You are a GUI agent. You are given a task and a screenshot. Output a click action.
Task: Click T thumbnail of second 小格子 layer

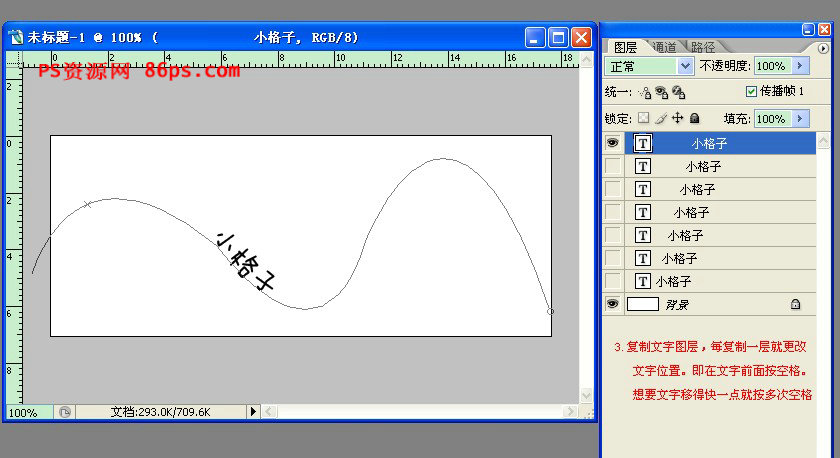click(x=643, y=166)
